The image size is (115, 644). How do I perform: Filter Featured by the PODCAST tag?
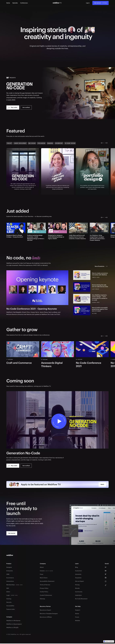[x=9, y=143]
